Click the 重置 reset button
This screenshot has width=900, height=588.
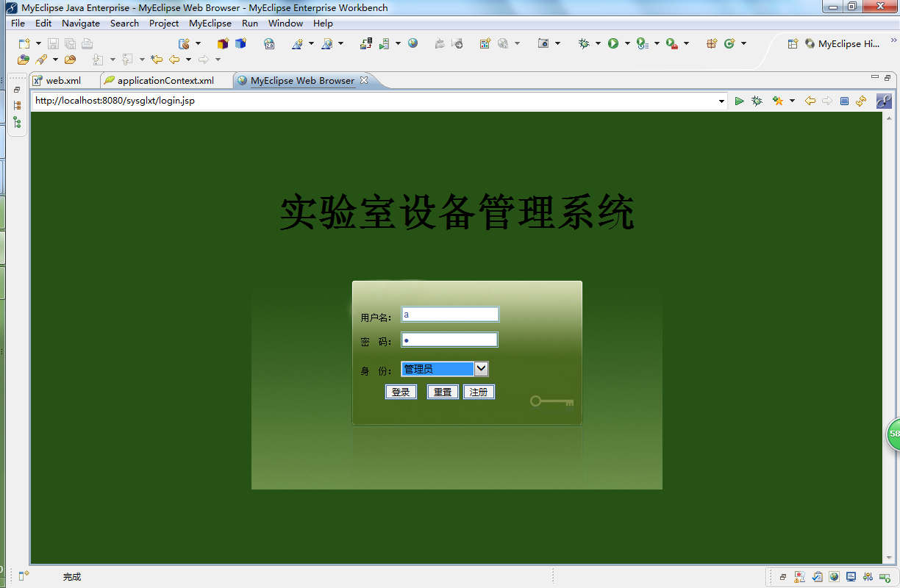(443, 392)
